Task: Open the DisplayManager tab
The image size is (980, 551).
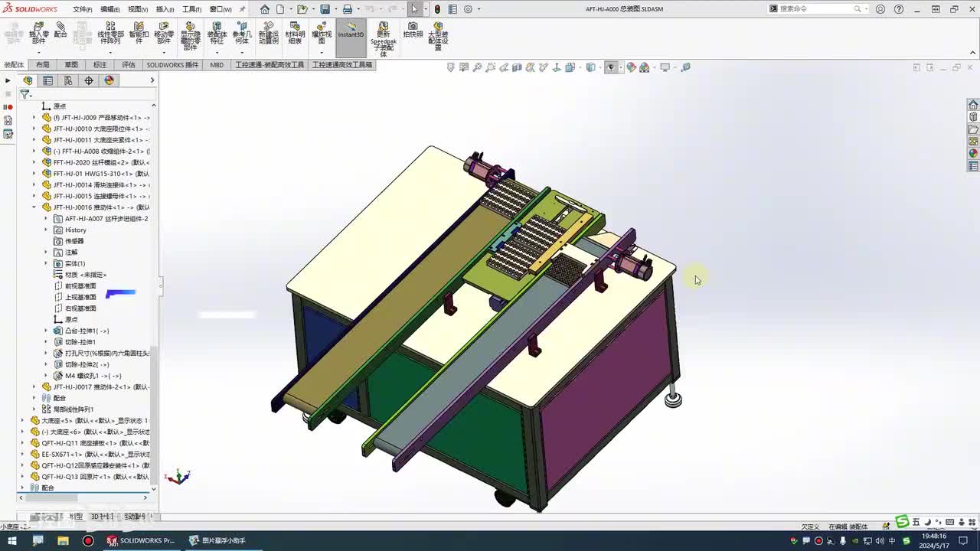Action: pos(109,80)
